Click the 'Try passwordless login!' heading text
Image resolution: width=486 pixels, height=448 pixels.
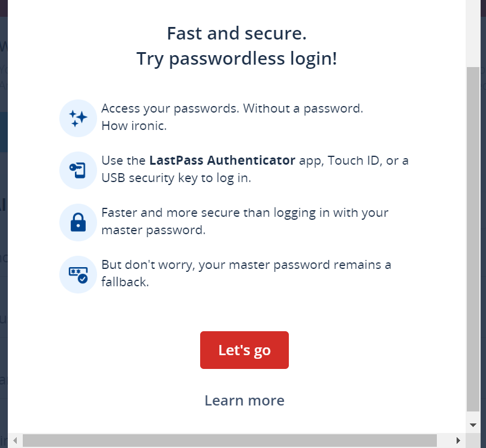(x=237, y=59)
